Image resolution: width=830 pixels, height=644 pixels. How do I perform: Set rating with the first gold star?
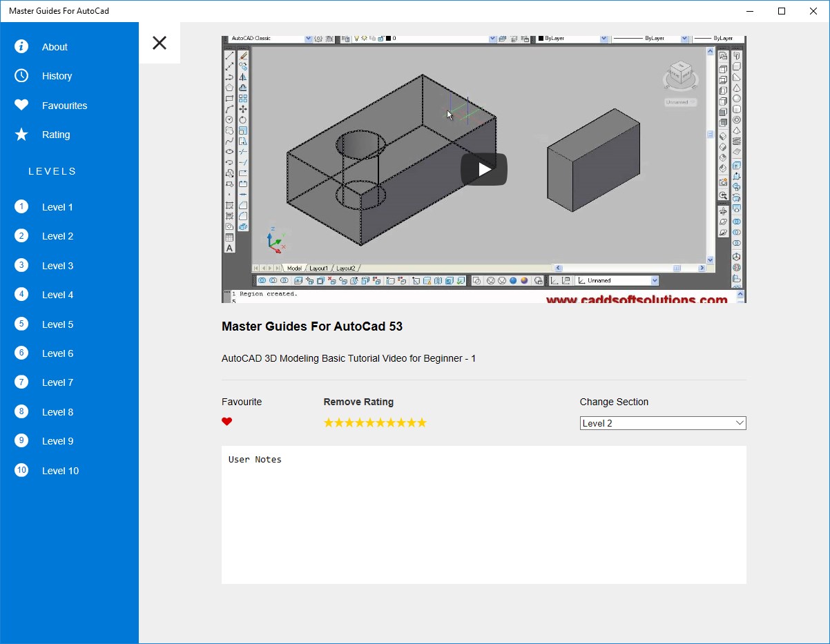[x=329, y=422]
